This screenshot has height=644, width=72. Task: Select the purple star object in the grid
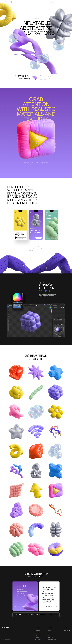point(36,372)
